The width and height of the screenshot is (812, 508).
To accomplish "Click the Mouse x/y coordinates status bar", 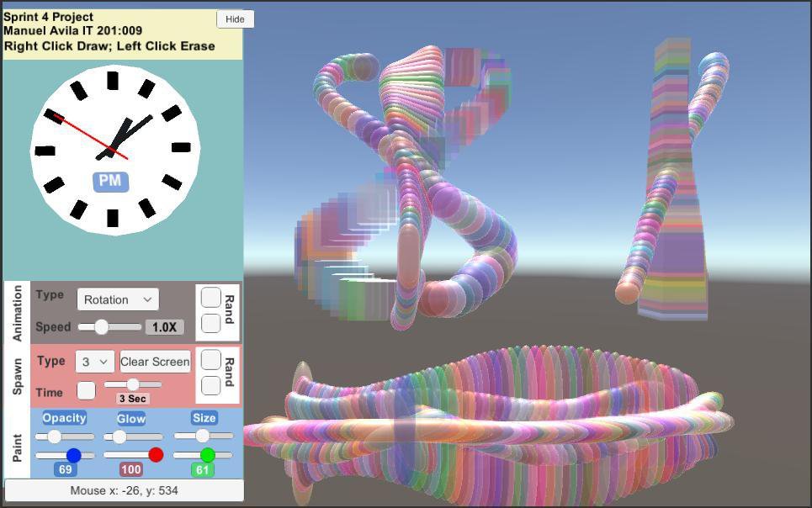I will [125, 490].
